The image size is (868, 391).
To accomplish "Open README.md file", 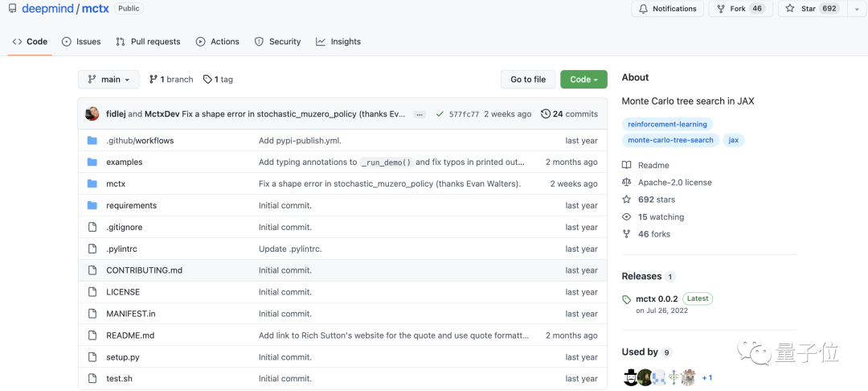I will click(x=130, y=335).
